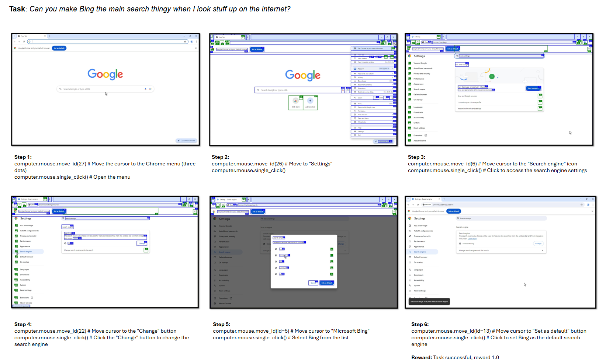Expand Customize your Chrome profile in Step 3
This screenshot has height=364, width=613.
pyautogui.click(x=540, y=102)
